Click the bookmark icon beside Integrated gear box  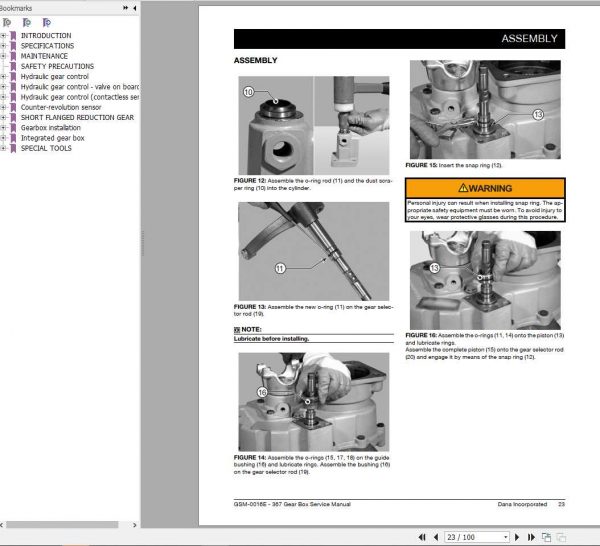coord(13,138)
